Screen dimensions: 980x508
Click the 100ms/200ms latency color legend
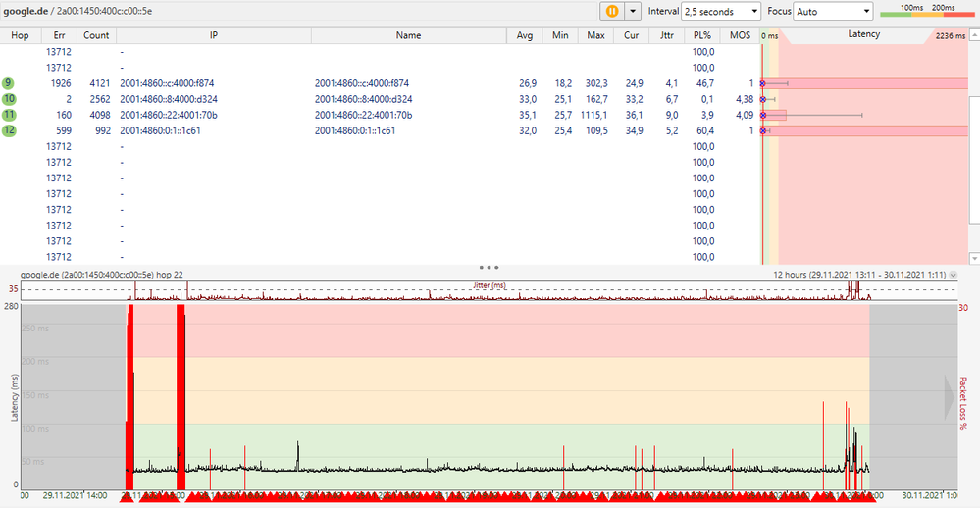pyautogui.click(x=923, y=11)
